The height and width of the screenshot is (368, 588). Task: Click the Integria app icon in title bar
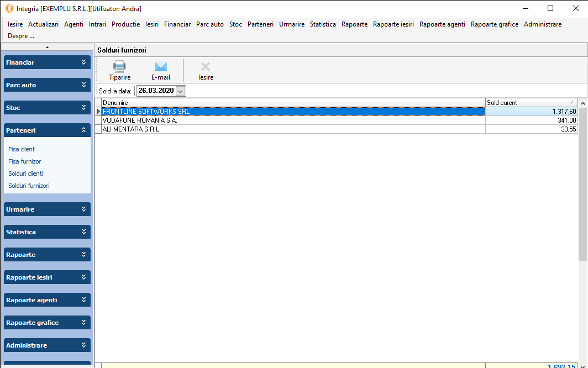point(9,8)
